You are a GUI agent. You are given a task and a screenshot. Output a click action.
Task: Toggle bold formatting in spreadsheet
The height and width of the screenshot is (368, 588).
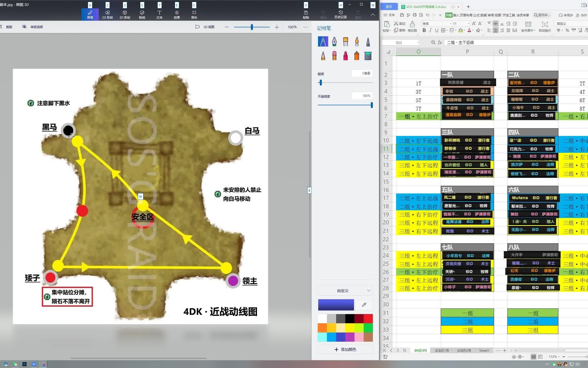[x=424, y=30]
